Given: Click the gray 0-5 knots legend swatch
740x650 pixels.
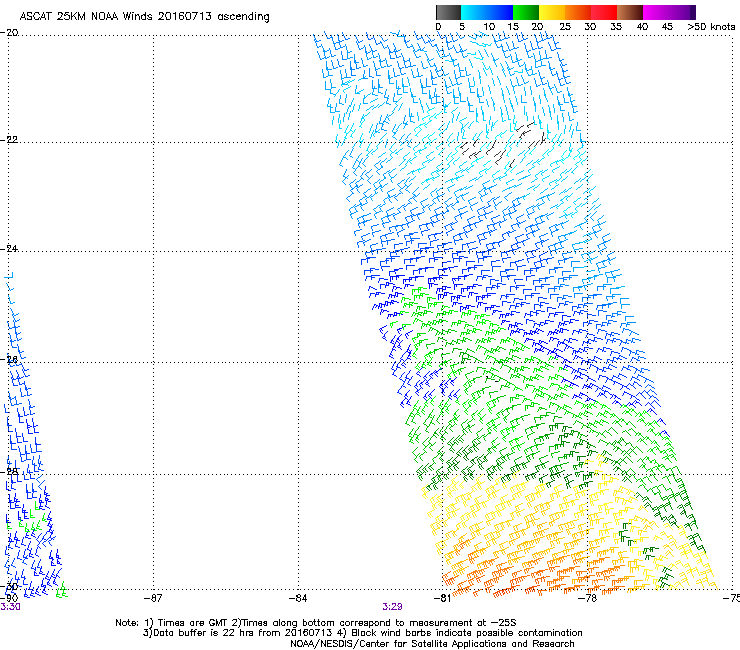Looking at the screenshot, I should pos(448,12).
